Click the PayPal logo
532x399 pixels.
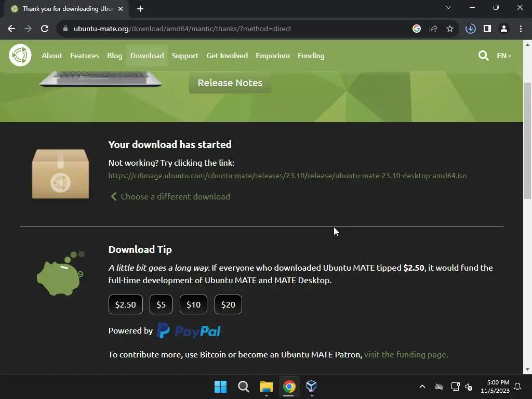[189, 331]
